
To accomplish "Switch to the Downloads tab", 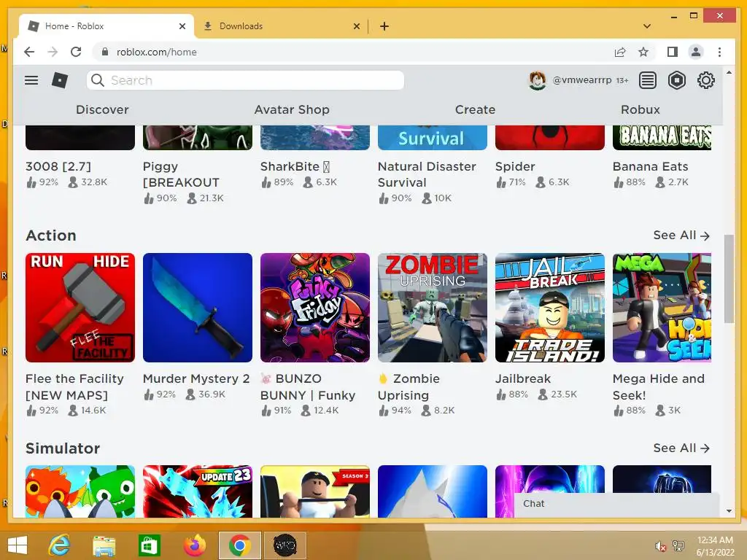I will point(281,26).
